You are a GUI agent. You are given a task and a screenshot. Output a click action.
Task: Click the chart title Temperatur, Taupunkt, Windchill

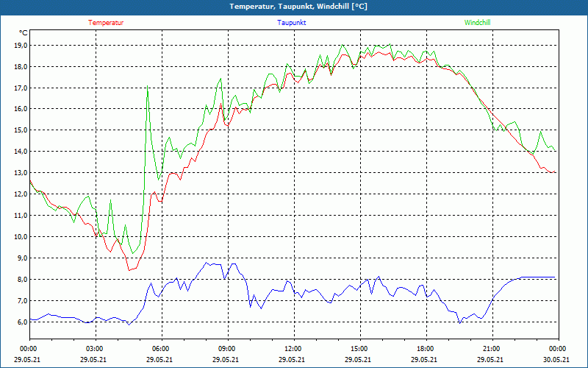298,7
